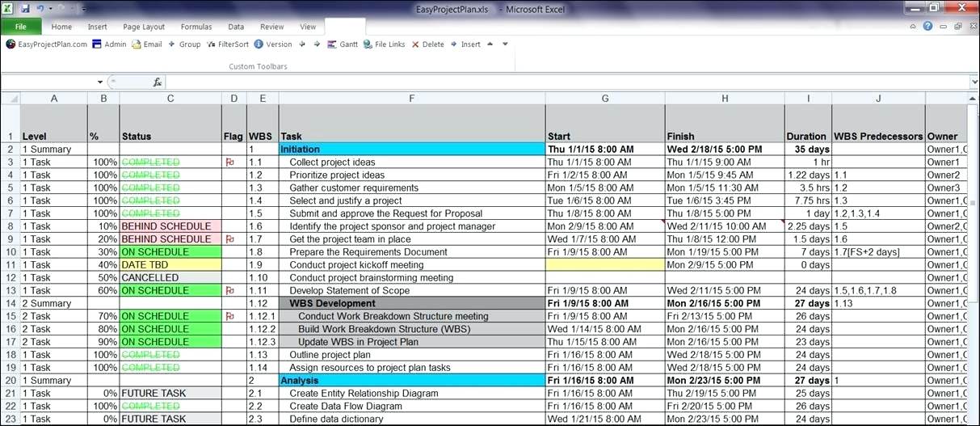980x426 pixels.
Task: Open the EasyProjectPlan.com toolbar link
Action: [46, 44]
